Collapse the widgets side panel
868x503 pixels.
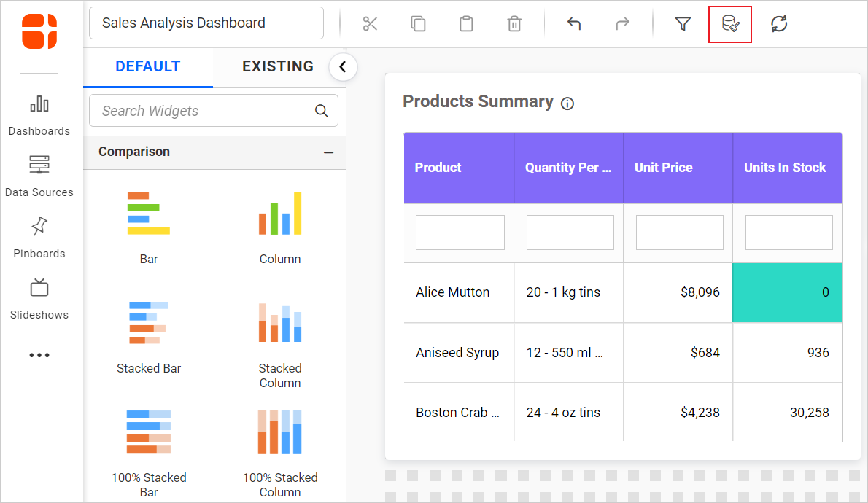tap(343, 68)
